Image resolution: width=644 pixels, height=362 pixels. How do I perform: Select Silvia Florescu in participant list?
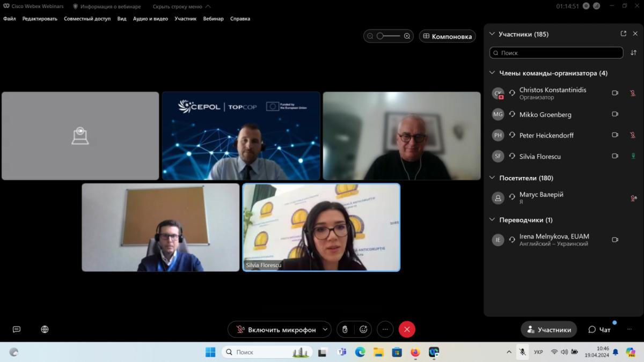coord(563,156)
